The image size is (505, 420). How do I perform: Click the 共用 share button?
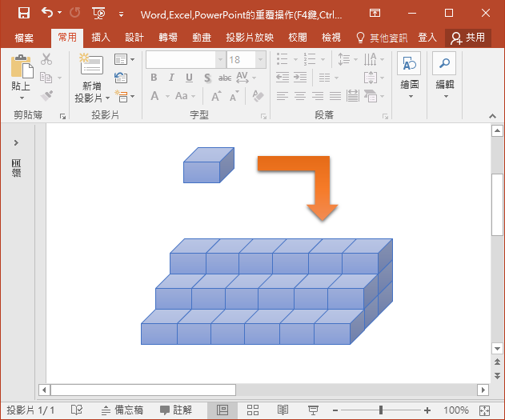tap(468, 38)
